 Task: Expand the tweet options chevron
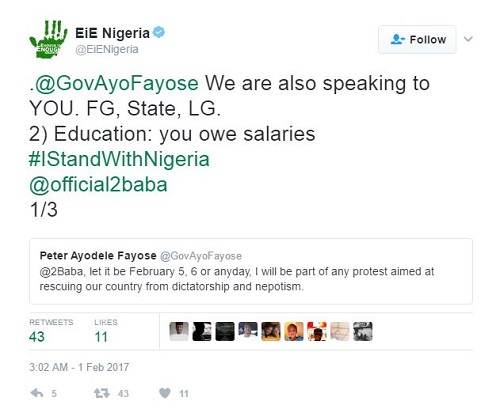468,39
